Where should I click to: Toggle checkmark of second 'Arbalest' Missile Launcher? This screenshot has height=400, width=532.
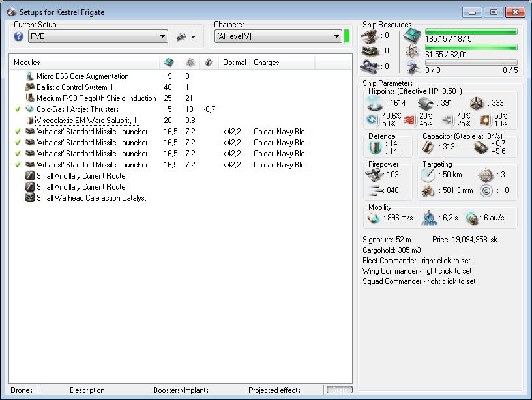[18, 143]
